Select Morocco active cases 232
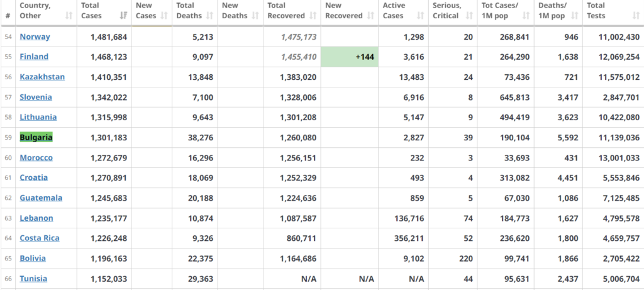Image resolution: width=644 pixels, height=290 pixels. pyautogui.click(x=417, y=158)
